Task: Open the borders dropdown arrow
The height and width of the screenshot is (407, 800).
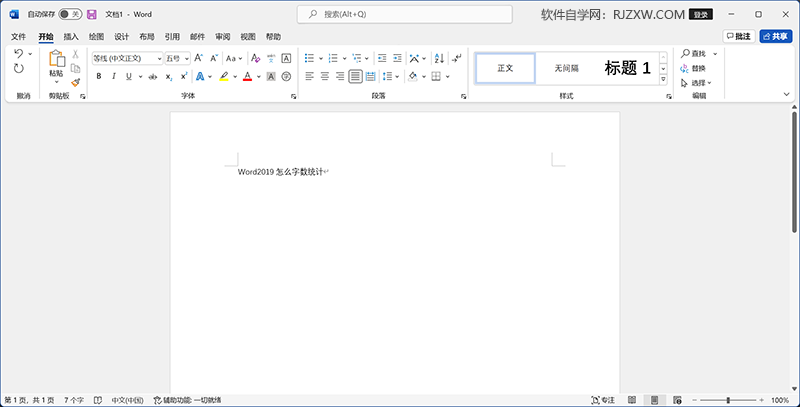Action: 447,77
